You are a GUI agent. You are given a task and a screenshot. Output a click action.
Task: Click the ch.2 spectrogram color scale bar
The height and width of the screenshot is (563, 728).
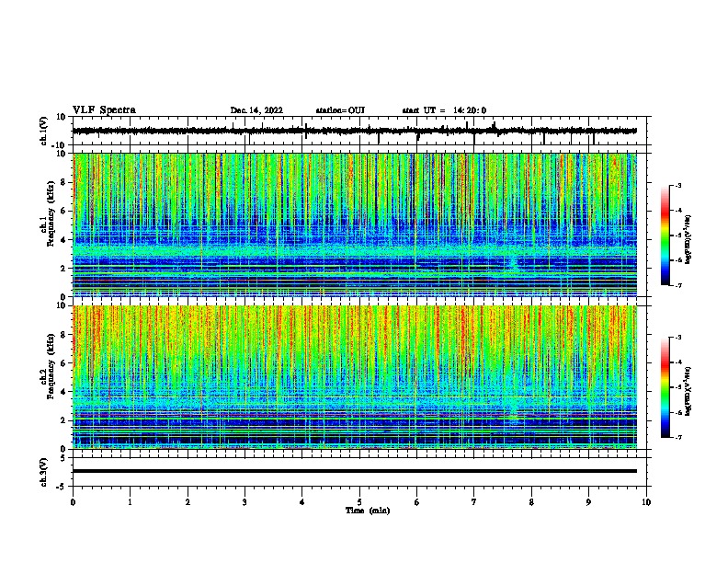(665, 387)
